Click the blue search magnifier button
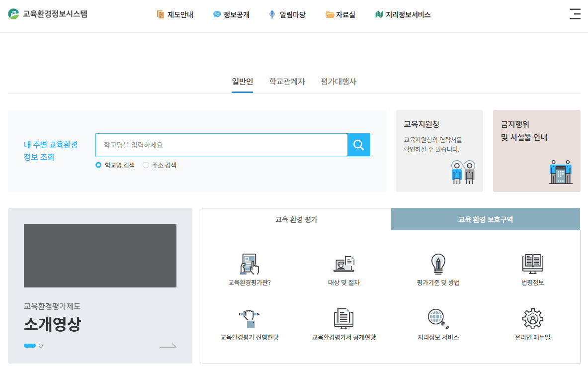Viewport: 588px width, 372px height. tap(359, 145)
